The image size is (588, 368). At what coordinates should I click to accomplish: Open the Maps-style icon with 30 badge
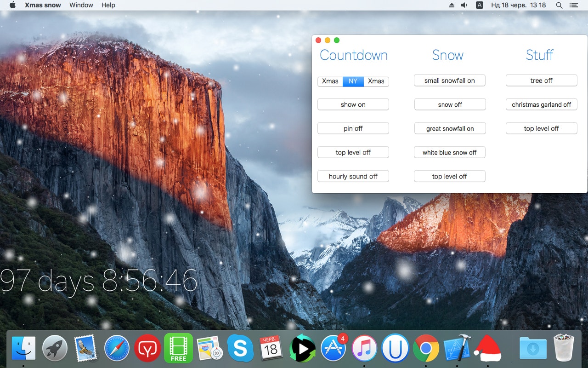tap(209, 348)
